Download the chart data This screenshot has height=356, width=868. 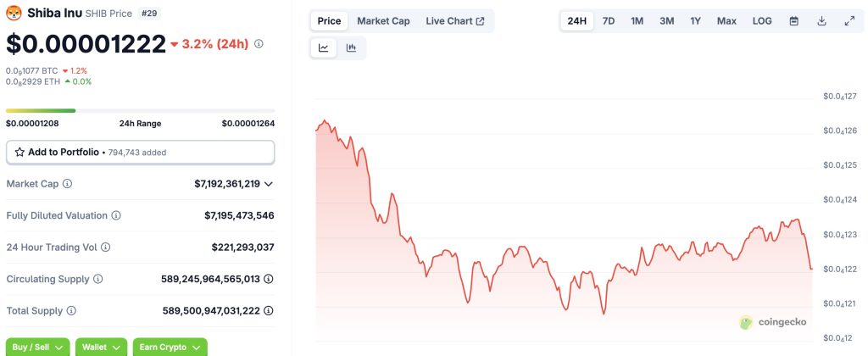[821, 21]
